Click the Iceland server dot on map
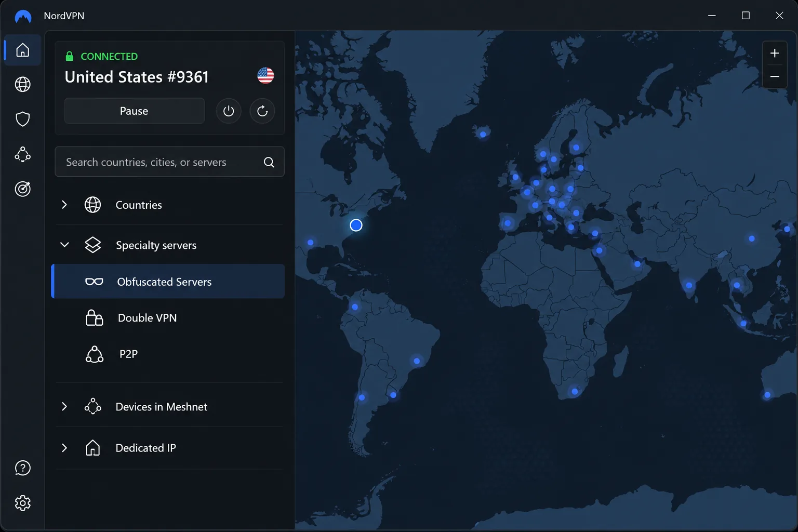This screenshot has height=532, width=798. click(483, 134)
